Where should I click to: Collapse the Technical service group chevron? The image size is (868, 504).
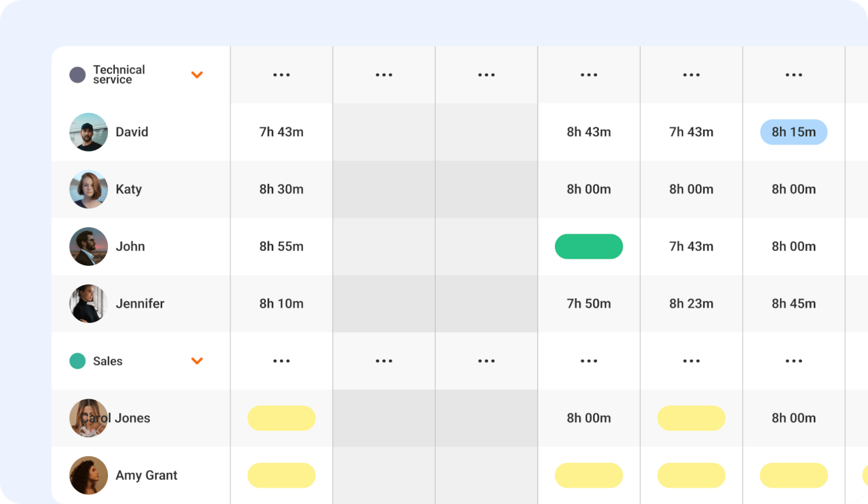(197, 75)
